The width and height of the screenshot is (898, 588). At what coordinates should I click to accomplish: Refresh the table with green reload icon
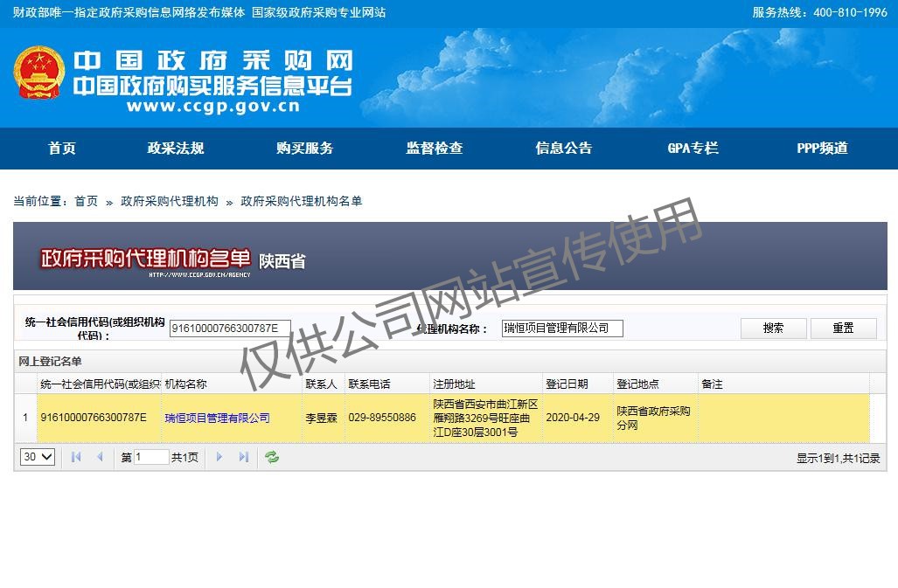tap(272, 457)
